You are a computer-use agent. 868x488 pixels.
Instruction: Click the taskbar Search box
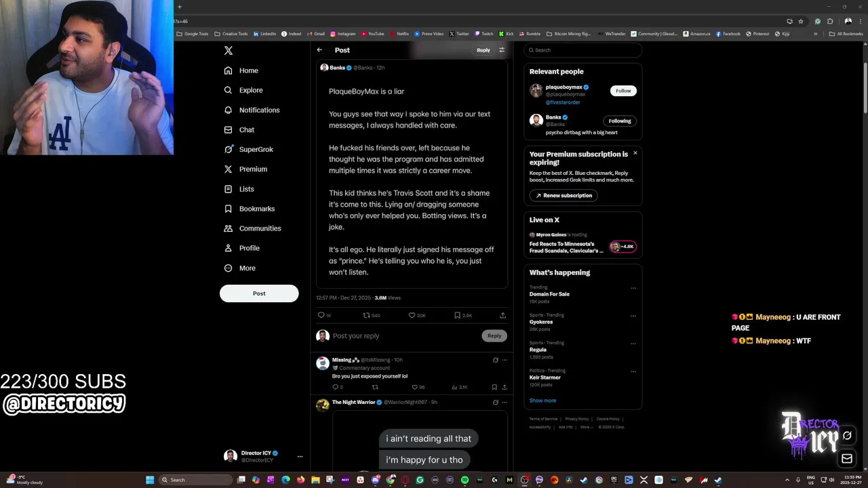coord(195,480)
